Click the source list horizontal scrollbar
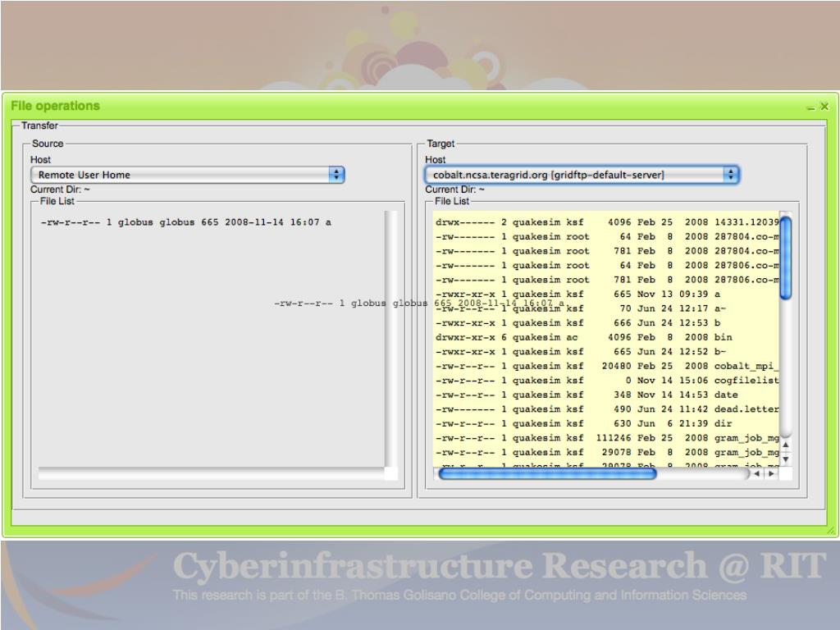Screen dimensions: 840x630 [x=211, y=473]
